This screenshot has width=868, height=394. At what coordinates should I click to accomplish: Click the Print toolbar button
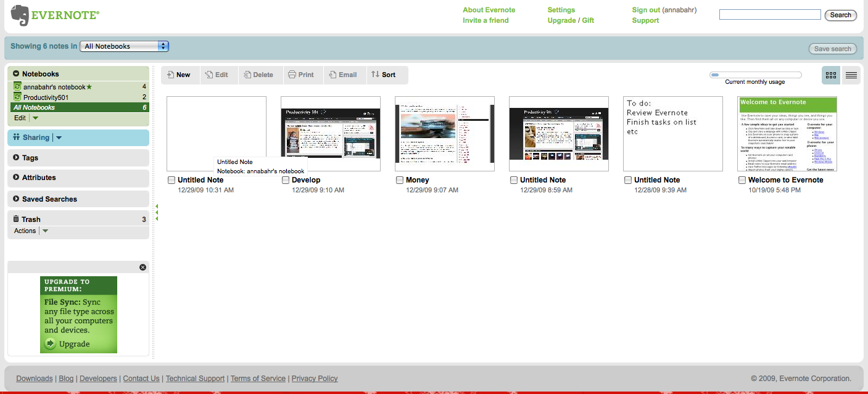[x=301, y=75]
